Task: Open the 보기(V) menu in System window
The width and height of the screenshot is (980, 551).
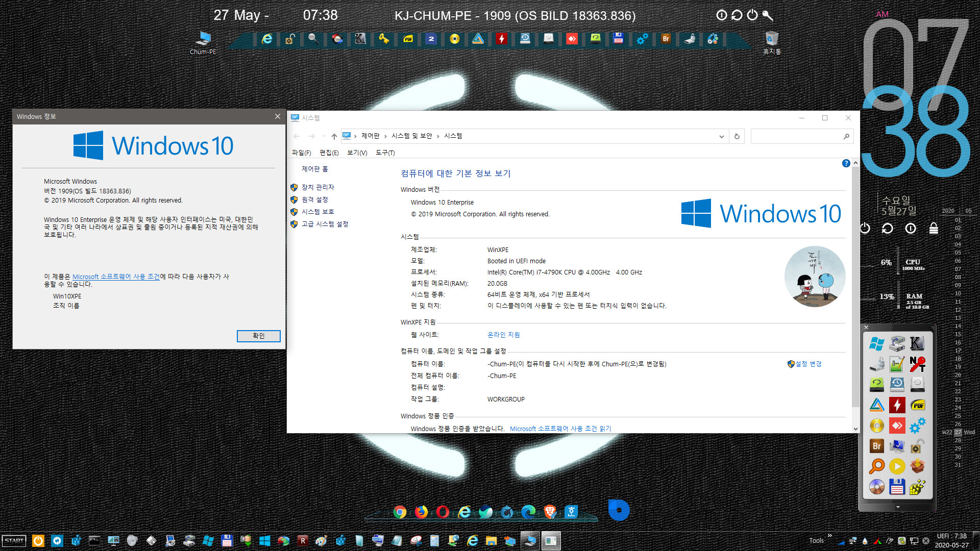Action: [357, 153]
